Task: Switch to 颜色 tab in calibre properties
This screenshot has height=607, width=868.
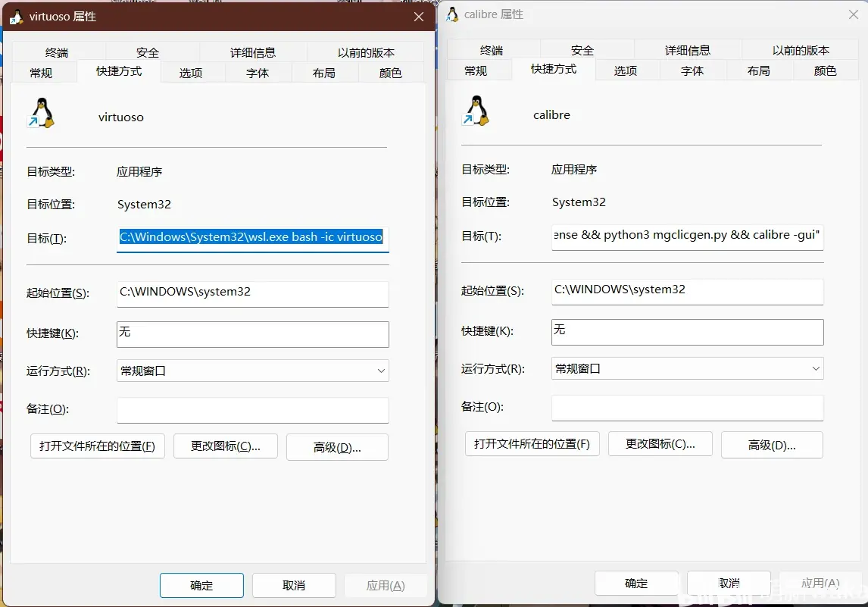Action: 825,70
